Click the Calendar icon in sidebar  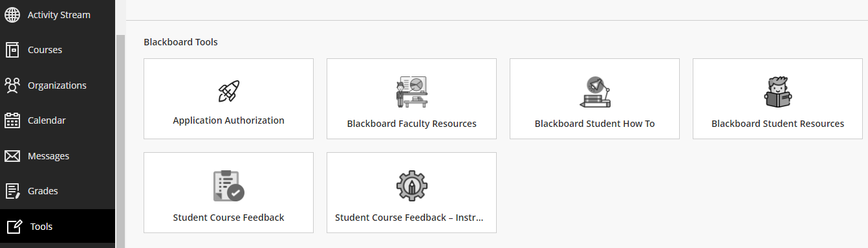click(x=12, y=120)
